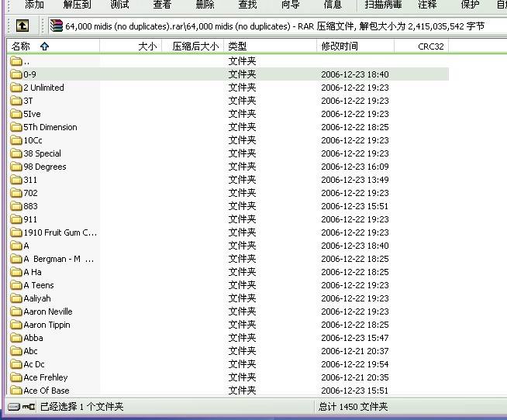Select the 1910 Fruit Gum C... folder icon

[16, 232]
